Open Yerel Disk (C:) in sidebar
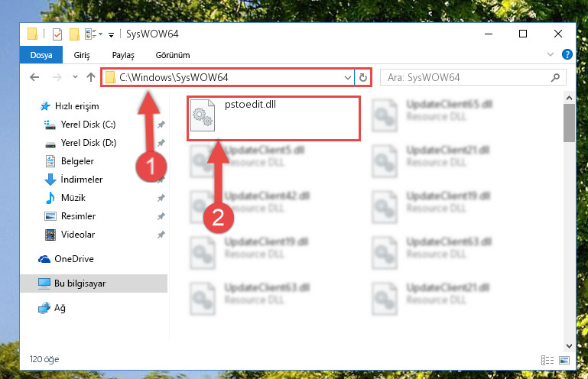Screen dimensions: 588x379 click(x=88, y=125)
